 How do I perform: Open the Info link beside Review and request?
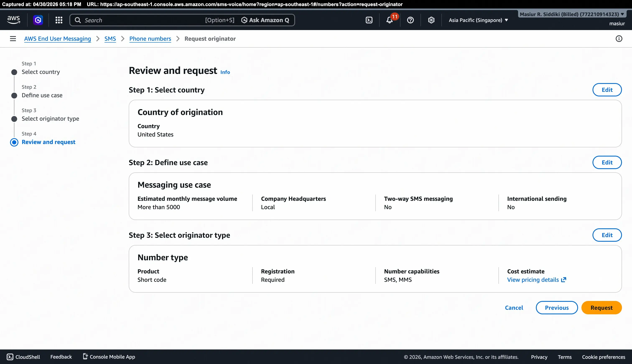pos(225,72)
